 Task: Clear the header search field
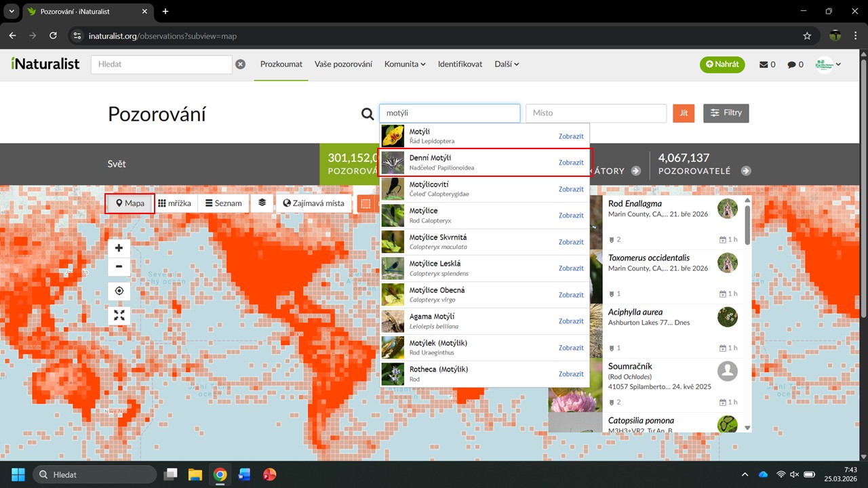(240, 64)
